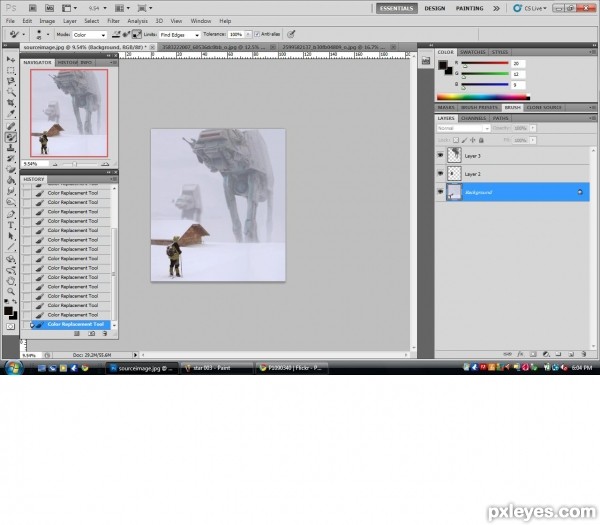
Task: Launch Mini Bridge from application bar
Action: tap(49, 8)
